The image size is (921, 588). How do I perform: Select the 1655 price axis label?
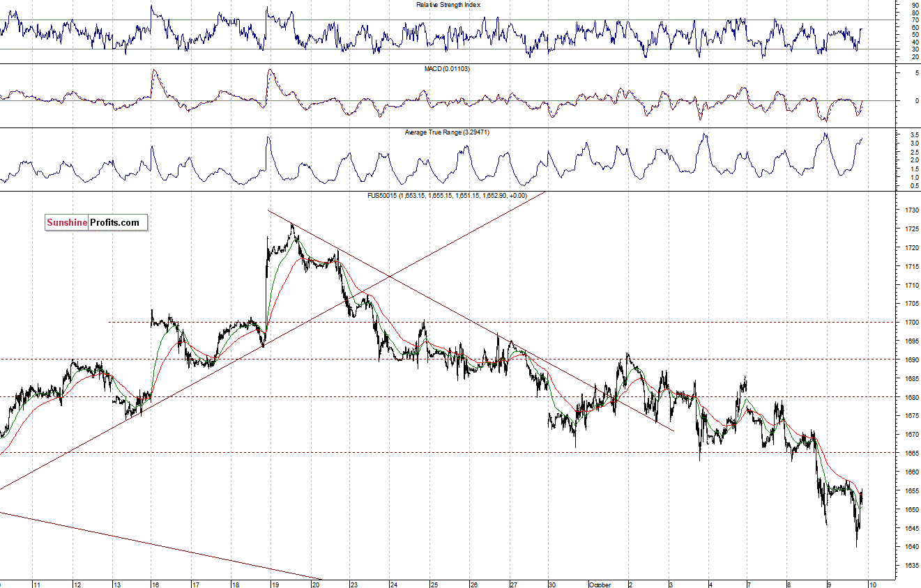coord(913,491)
